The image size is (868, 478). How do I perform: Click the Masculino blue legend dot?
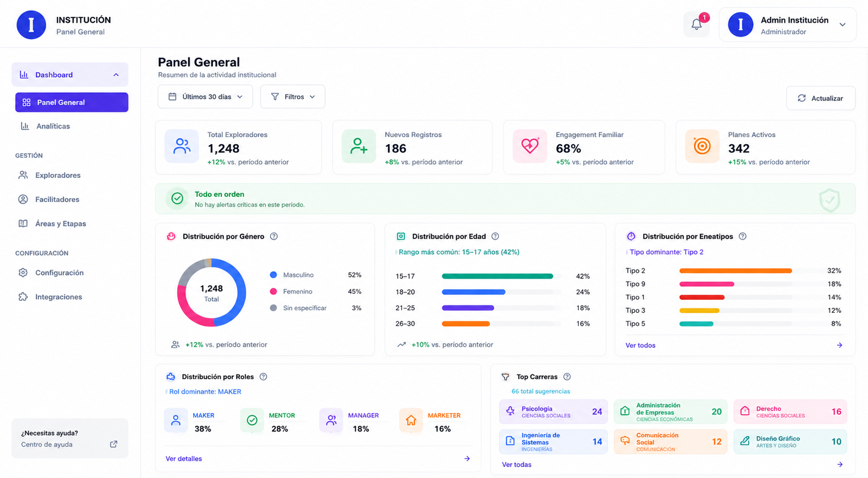pyautogui.click(x=273, y=275)
